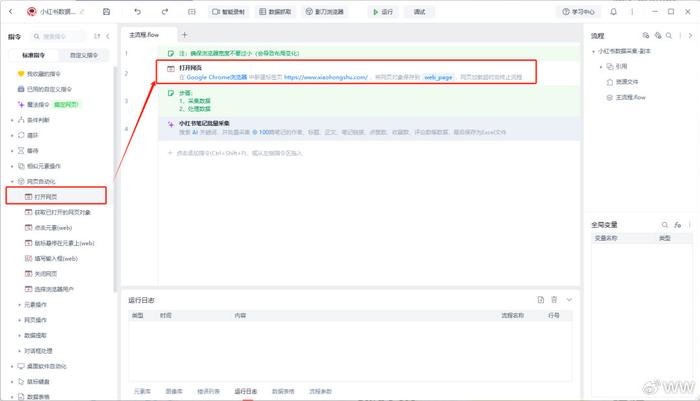
Task: Switch to the 标准指令 tab
Action: (33, 55)
